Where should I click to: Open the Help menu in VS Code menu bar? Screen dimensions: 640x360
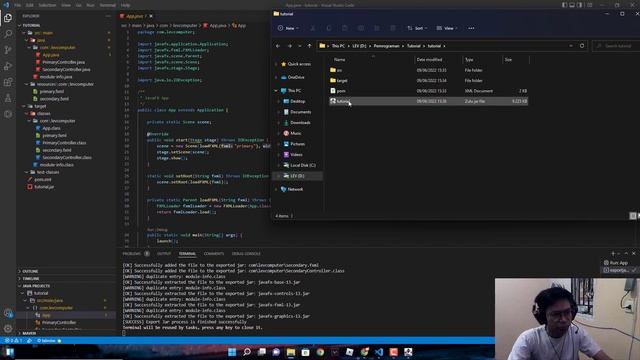[x=125, y=5]
